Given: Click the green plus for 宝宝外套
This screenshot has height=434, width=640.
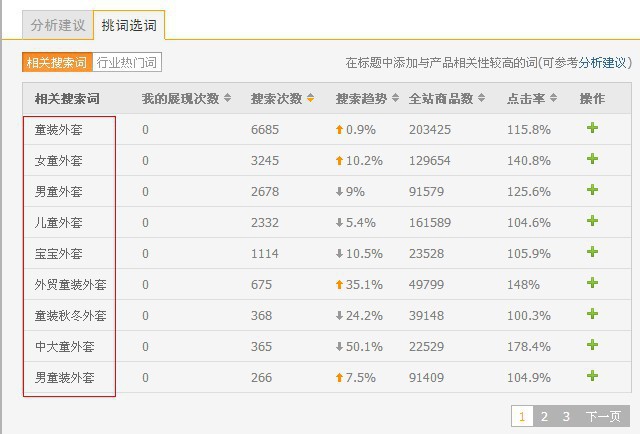Looking at the screenshot, I should pyautogui.click(x=592, y=253).
